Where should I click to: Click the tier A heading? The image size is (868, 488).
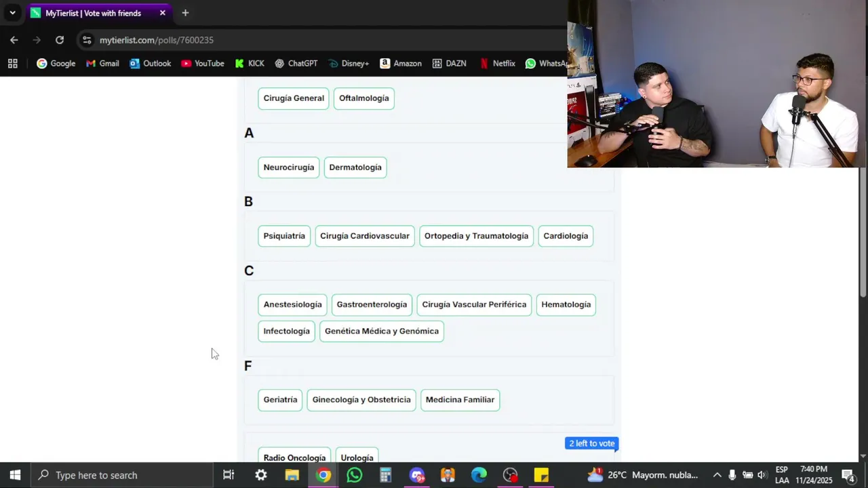tap(249, 133)
